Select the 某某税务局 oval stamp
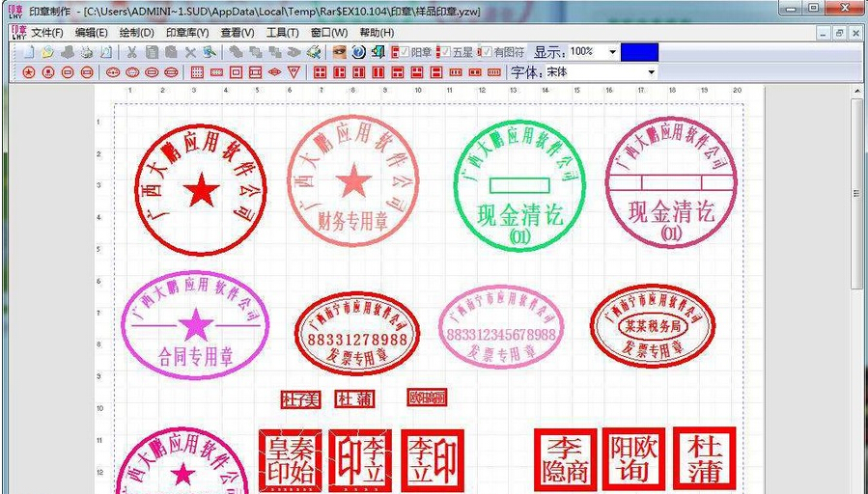 click(x=653, y=326)
